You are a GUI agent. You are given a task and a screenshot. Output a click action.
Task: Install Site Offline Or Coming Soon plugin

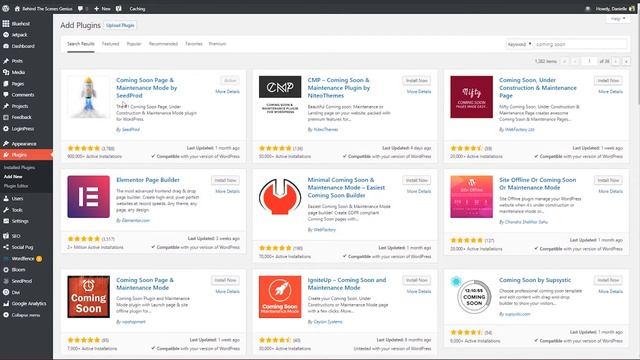pyautogui.click(x=608, y=180)
